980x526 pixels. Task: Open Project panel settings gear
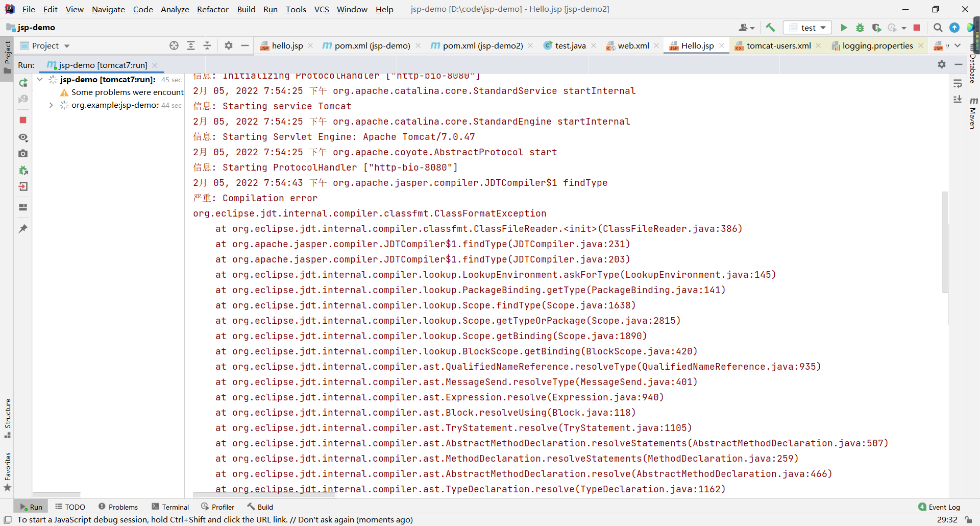229,45
